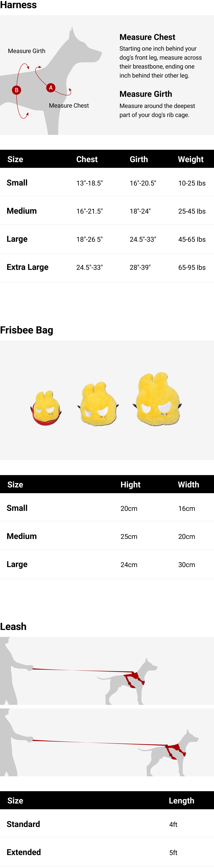This screenshot has height=868, width=214.
Task: Click the red A chest marker
Action: point(51,88)
